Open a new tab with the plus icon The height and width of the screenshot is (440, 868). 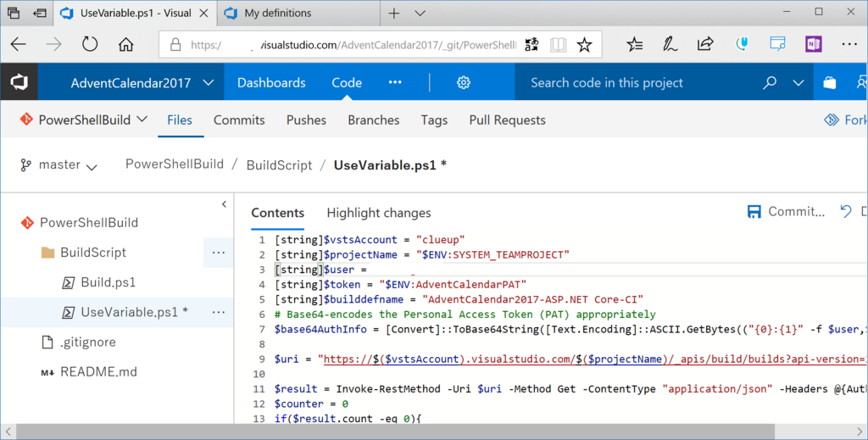394,13
